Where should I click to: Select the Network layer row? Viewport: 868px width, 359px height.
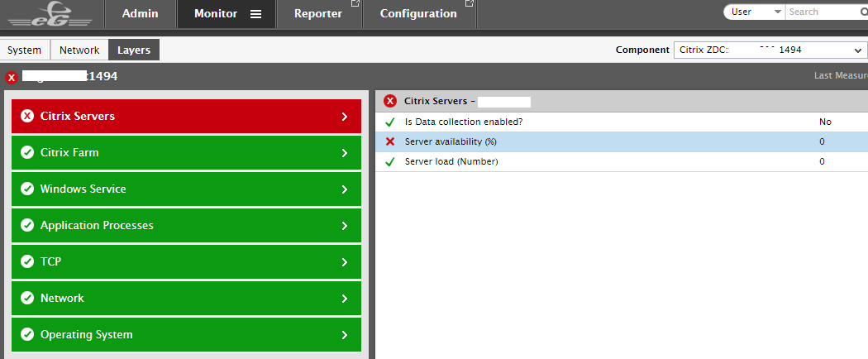point(186,299)
